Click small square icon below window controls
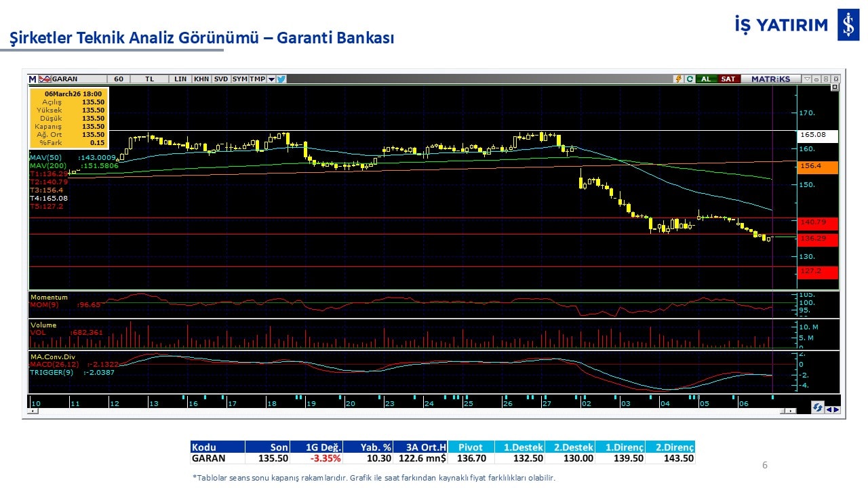The width and height of the screenshot is (868, 488). pos(835,87)
